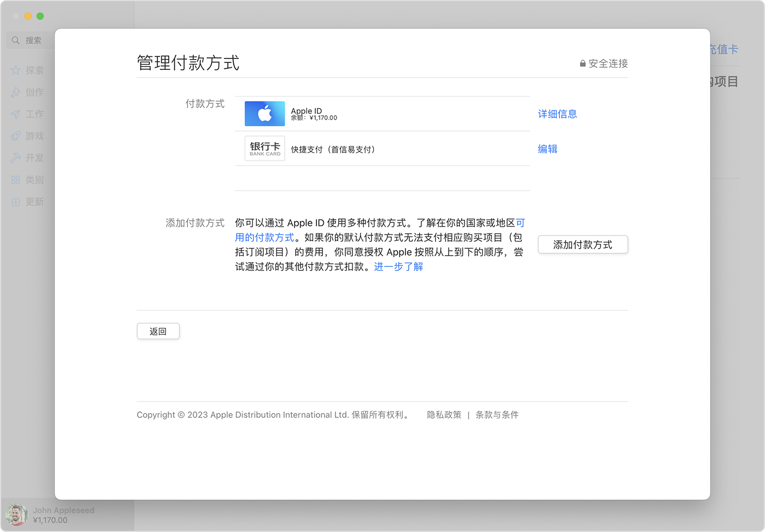Click the 工作 paper plane icon
The image size is (765, 532).
point(15,114)
